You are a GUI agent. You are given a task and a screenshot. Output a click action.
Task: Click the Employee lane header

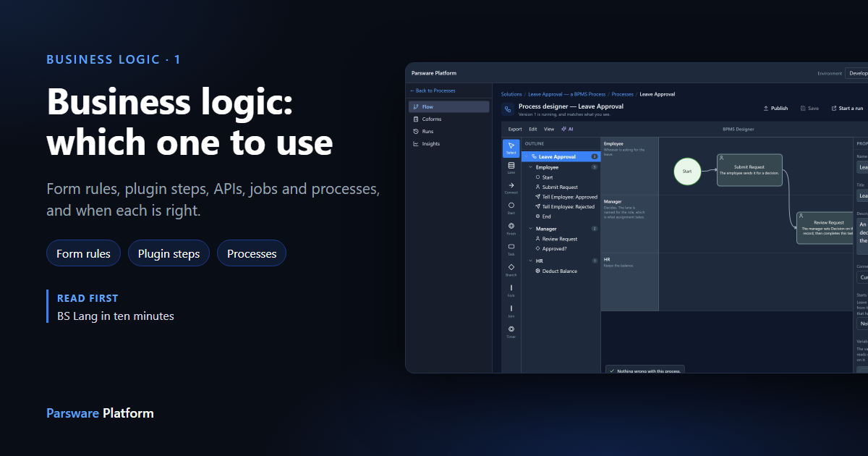pos(629,166)
